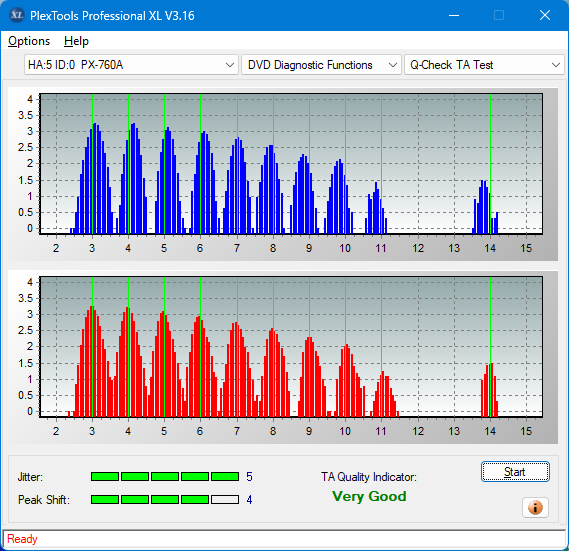
Task: Expand the Q-Check TA Test dropdown
Action: pyautogui.click(x=484, y=65)
